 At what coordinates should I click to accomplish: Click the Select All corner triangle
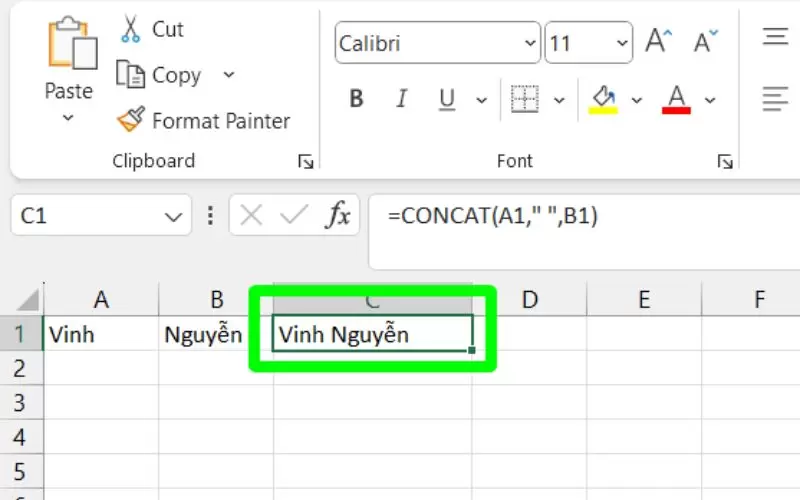28,299
